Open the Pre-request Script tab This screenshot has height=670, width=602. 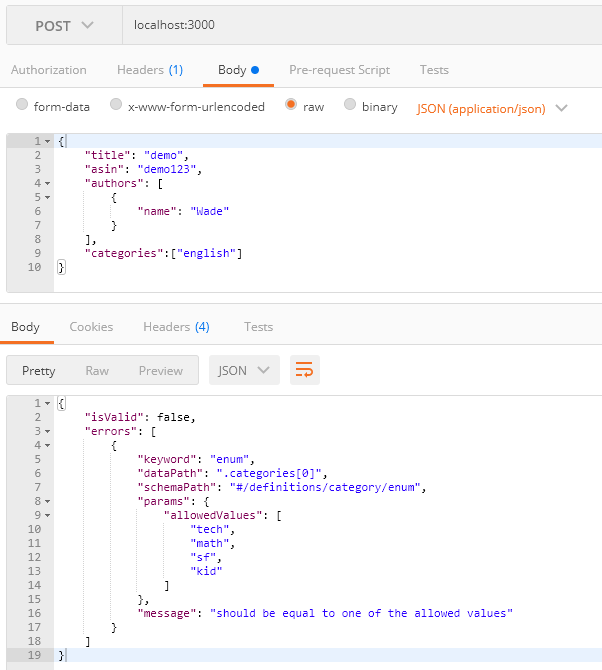coord(340,70)
